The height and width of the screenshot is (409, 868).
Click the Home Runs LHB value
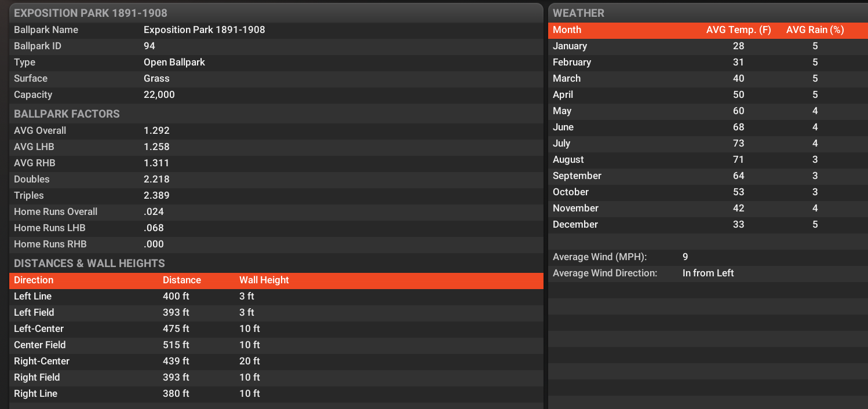(154, 228)
